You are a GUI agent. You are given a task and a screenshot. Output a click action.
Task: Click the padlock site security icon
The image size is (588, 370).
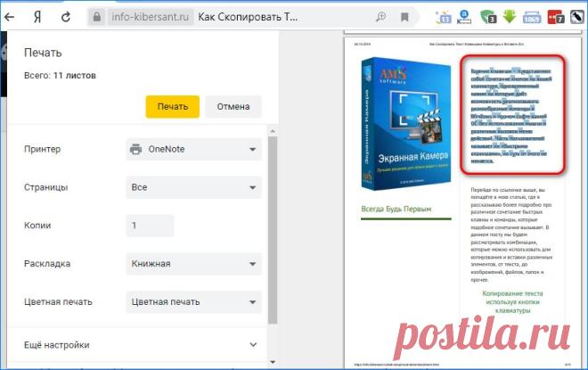point(97,17)
